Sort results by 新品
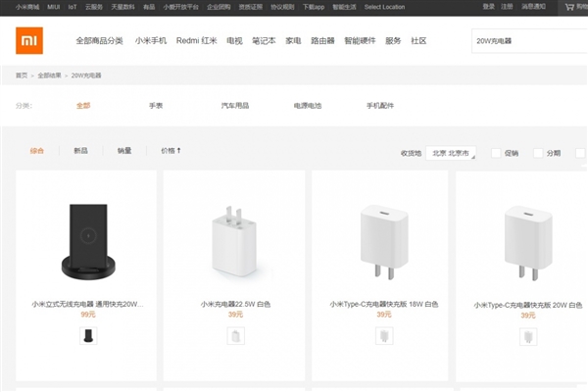The image size is (588, 392). pyautogui.click(x=80, y=150)
